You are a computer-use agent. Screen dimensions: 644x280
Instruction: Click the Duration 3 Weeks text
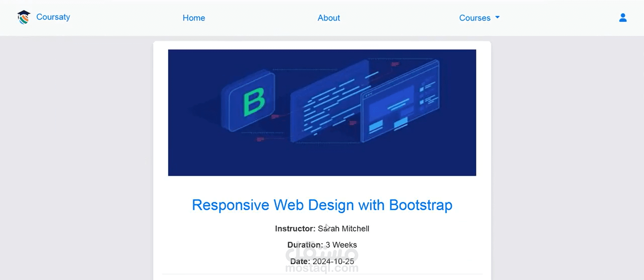pos(322,245)
